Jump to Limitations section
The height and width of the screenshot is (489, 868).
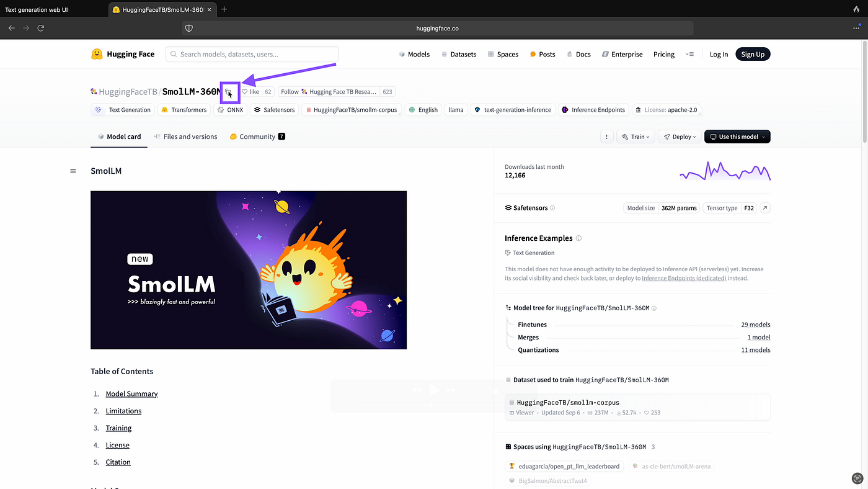(x=123, y=411)
